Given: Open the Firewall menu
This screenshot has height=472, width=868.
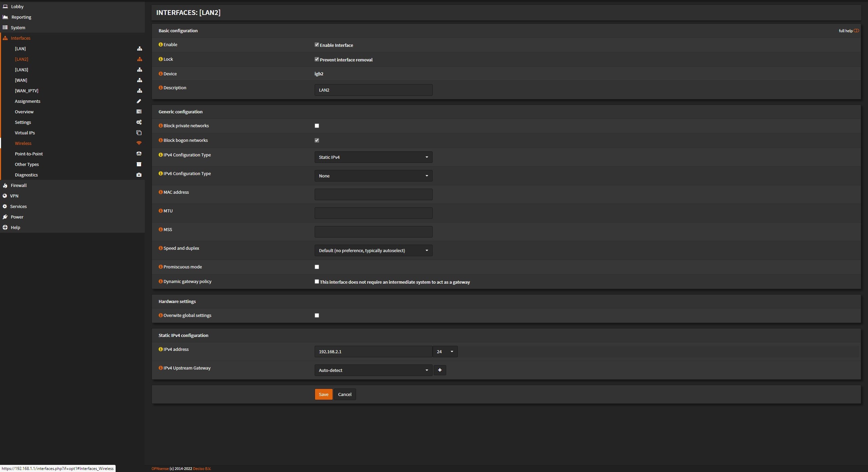Looking at the screenshot, I should [19, 185].
